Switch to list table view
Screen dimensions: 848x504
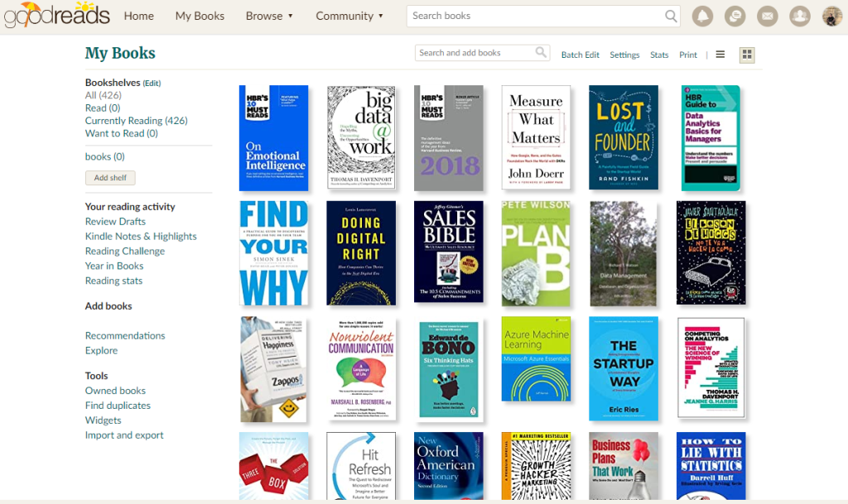click(720, 55)
